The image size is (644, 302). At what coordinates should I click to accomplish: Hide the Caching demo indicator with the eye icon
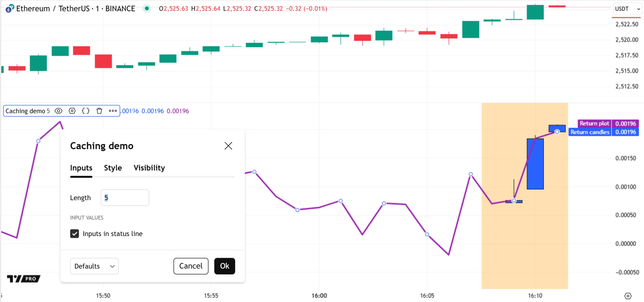(x=58, y=111)
